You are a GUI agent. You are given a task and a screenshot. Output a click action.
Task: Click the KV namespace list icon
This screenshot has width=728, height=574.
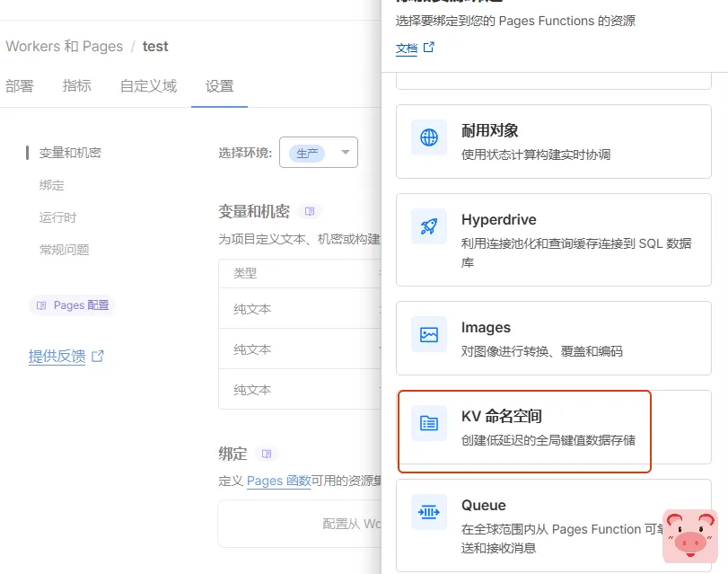429,423
